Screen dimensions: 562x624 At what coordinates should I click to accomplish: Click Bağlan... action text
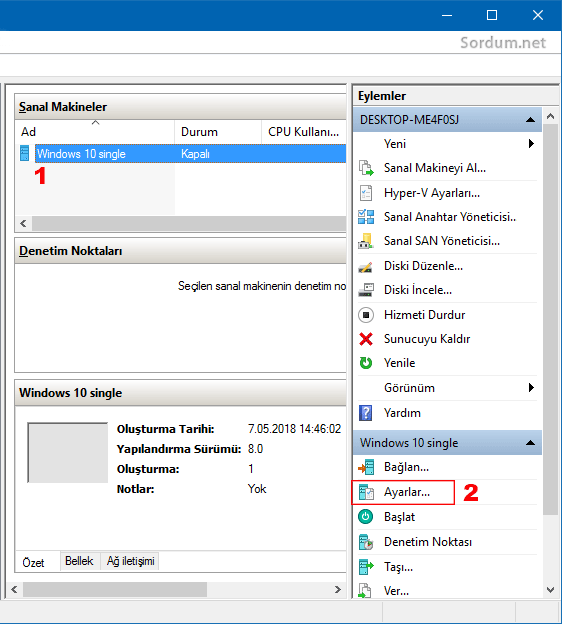pos(406,467)
